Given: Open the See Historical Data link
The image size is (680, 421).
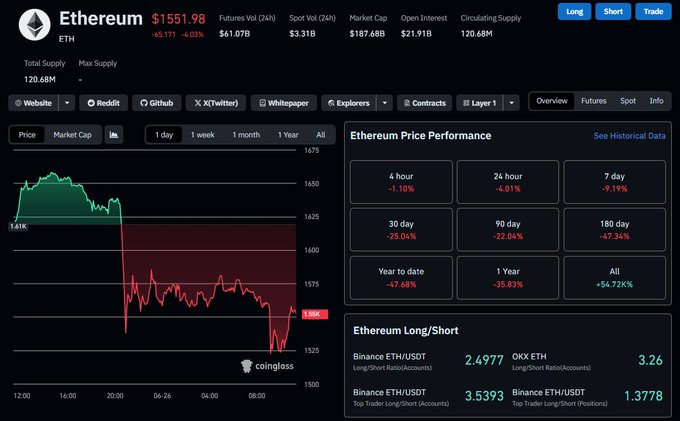Looking at the screenshot, I should [629, 136].
